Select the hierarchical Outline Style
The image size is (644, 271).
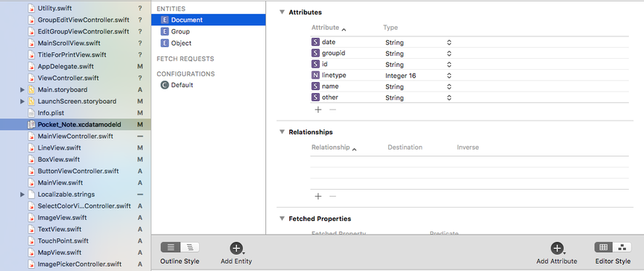pyautogui.click(x=190, y=247)
